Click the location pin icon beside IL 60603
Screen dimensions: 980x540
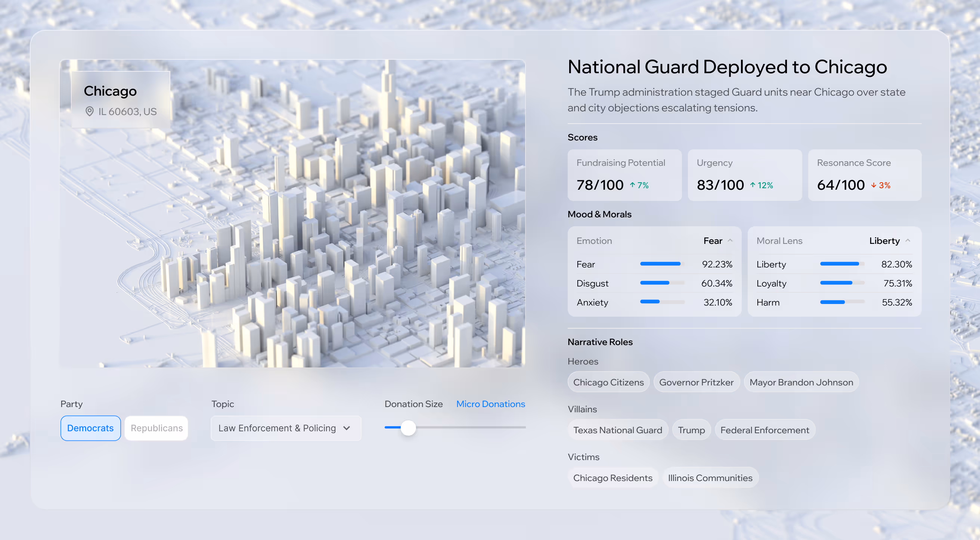(89, 111)
